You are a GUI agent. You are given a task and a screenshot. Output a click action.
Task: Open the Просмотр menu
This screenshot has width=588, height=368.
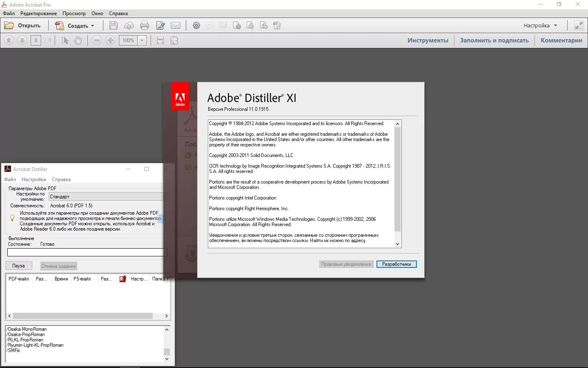point(74,13)
